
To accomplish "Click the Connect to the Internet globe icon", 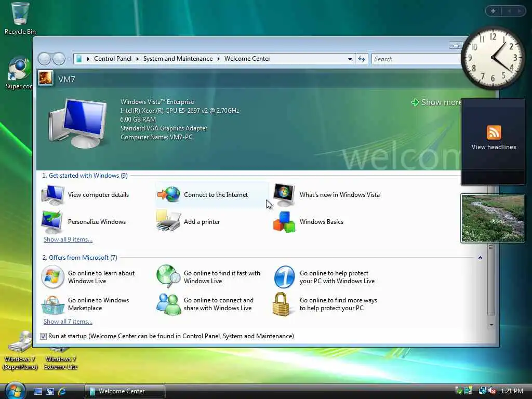I will tap(169, 195).
